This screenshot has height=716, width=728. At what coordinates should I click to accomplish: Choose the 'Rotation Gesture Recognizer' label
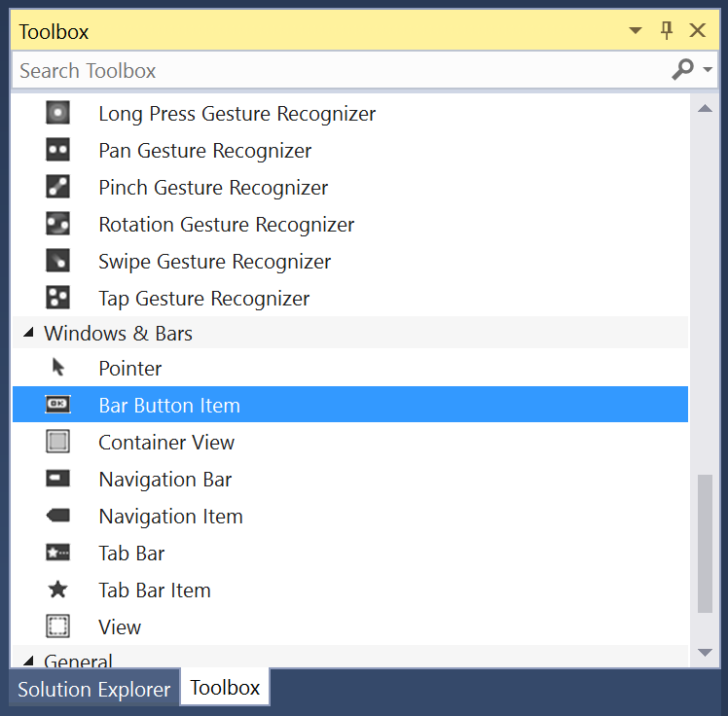[227, 225]
